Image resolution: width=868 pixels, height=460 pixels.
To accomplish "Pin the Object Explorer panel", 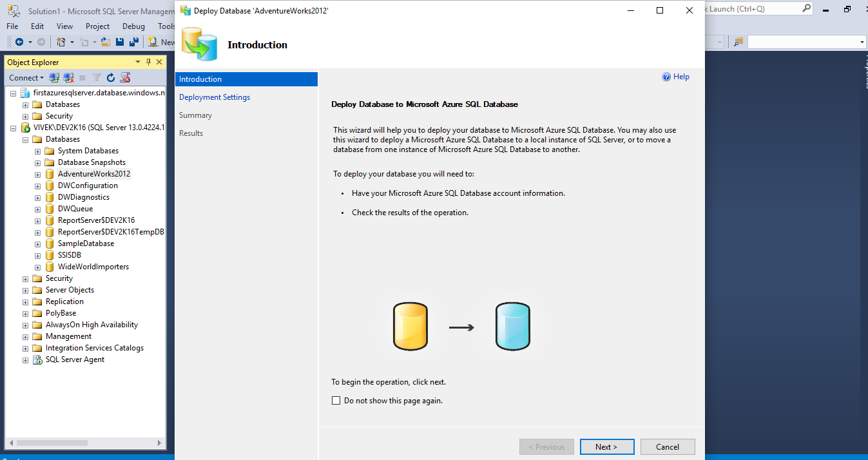I will coord(148,62).
